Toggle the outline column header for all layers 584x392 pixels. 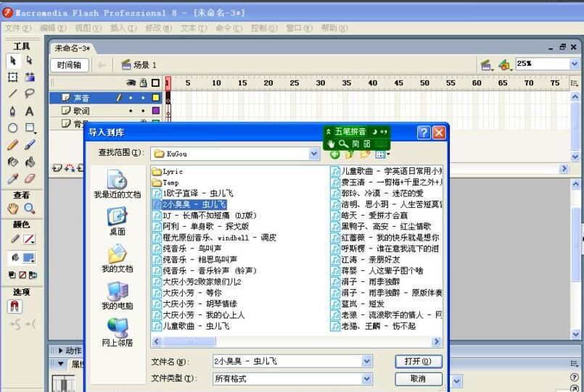pyautogui.click(x=156, y=83)
